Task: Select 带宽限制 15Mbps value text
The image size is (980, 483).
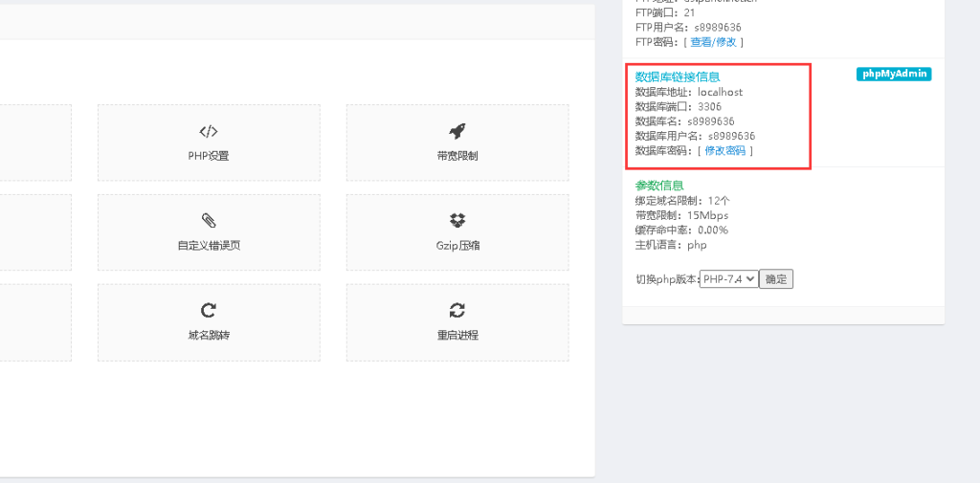Action: [x=707, y=215]
